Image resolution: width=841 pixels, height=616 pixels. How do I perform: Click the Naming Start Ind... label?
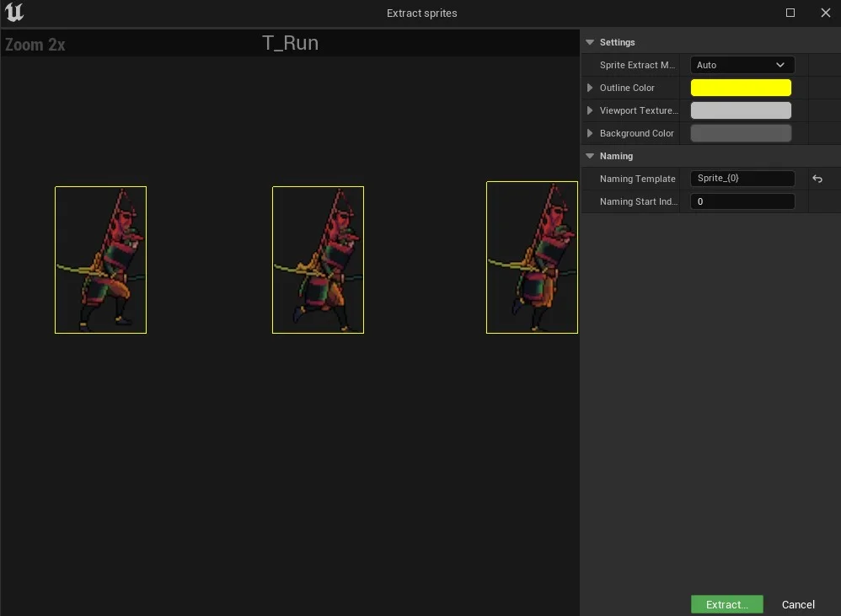click(638, 201)
